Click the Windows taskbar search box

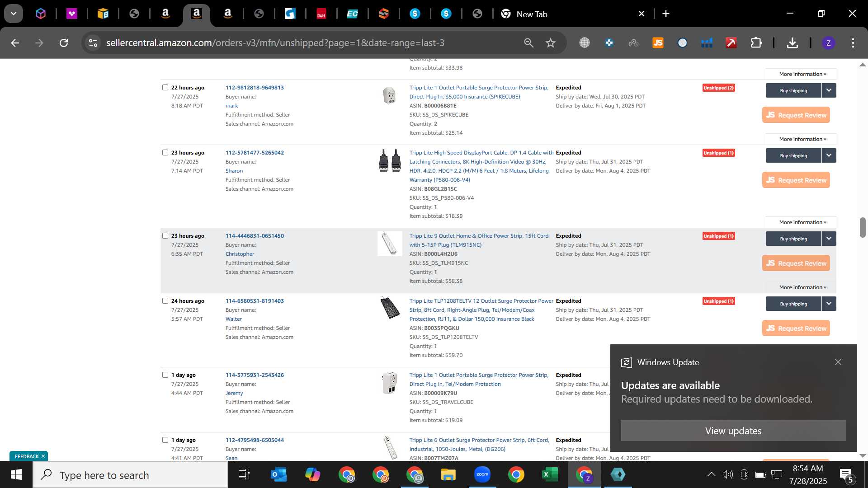(130, 475)
